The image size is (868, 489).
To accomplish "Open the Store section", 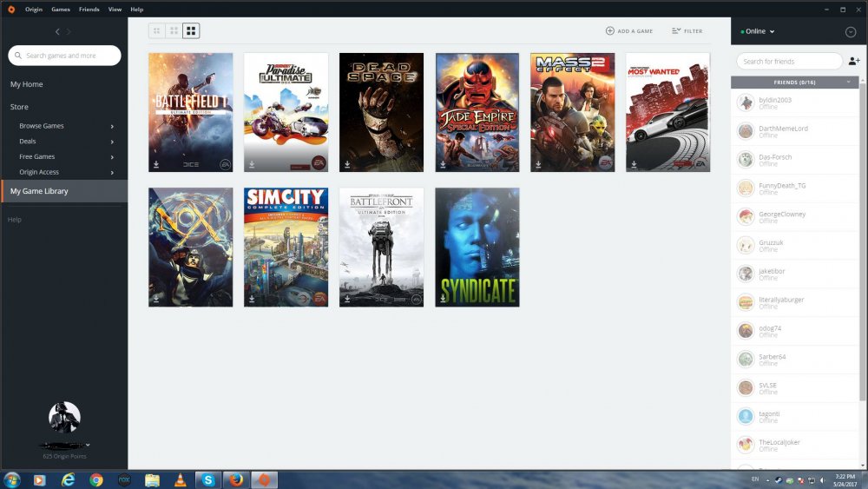I will point(19,107).
